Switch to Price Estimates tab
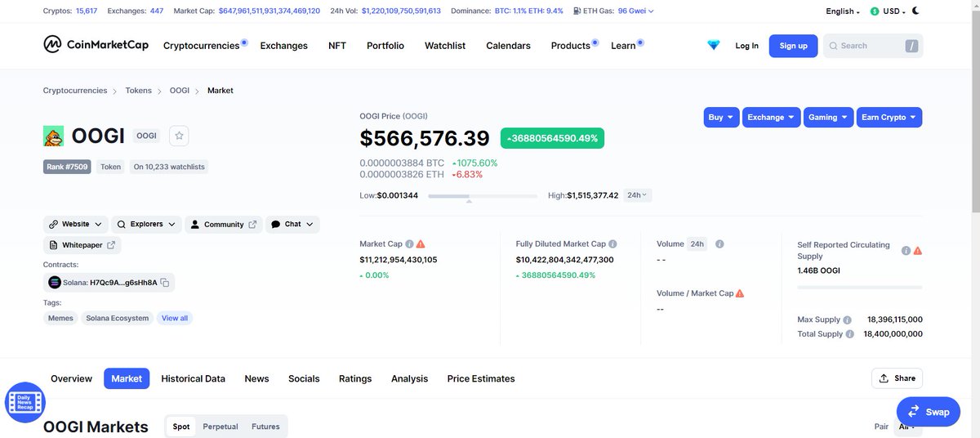Screen dimensions: 980x438 click(481, 378)
